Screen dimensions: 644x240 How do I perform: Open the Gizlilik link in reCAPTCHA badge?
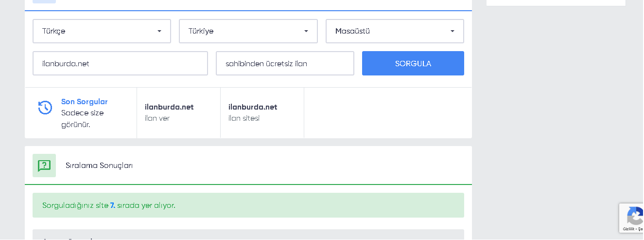point(628,229)
